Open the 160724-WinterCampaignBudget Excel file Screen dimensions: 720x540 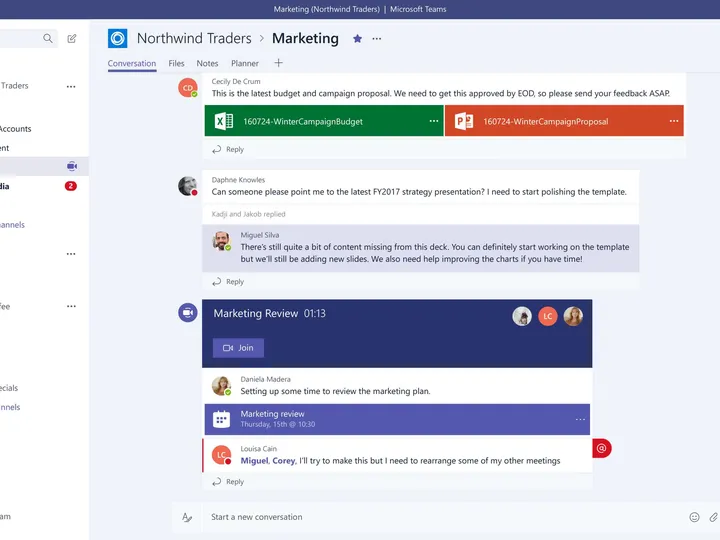[x=324, y=121]
